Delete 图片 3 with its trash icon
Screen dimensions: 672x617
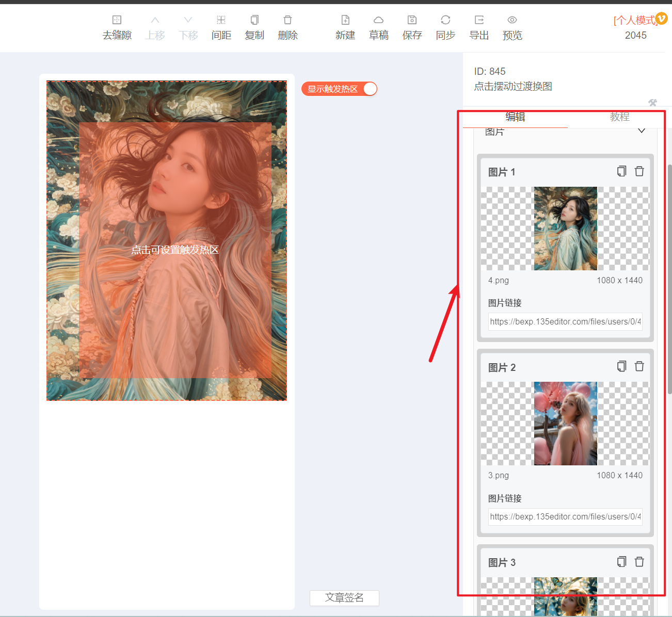coord(639,562)
